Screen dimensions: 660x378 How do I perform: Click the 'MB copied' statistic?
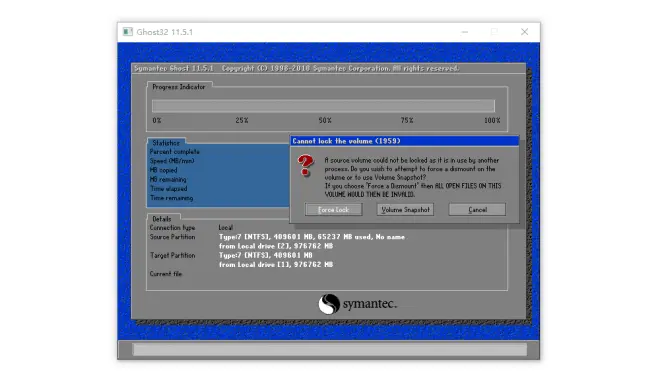click(163, 170)
